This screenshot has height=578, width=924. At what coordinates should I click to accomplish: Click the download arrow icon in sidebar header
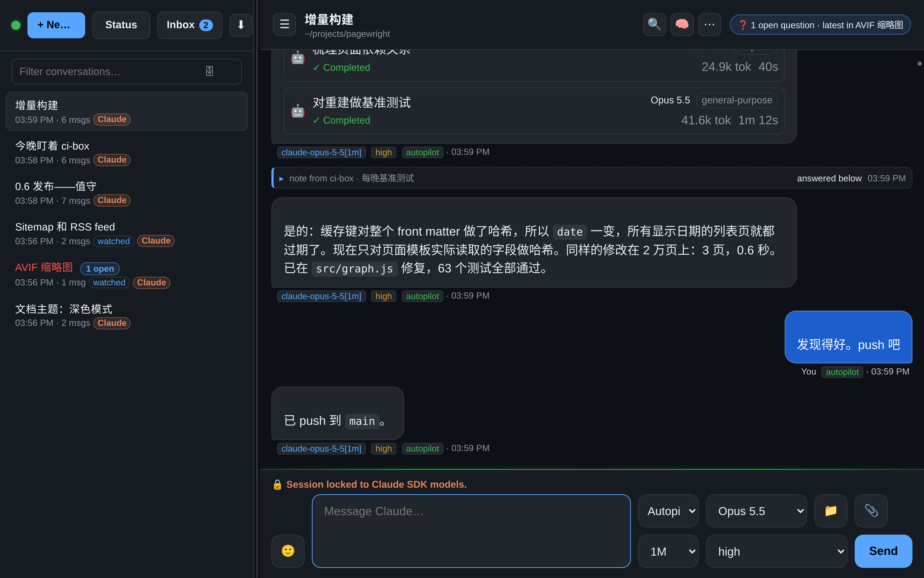(241, 25)
